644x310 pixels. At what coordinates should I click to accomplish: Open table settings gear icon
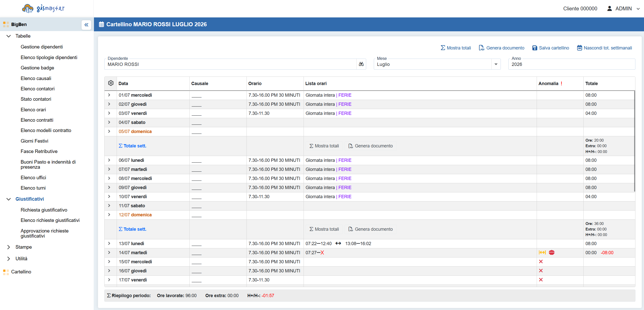pyautogui.click(x=111, y=83)
